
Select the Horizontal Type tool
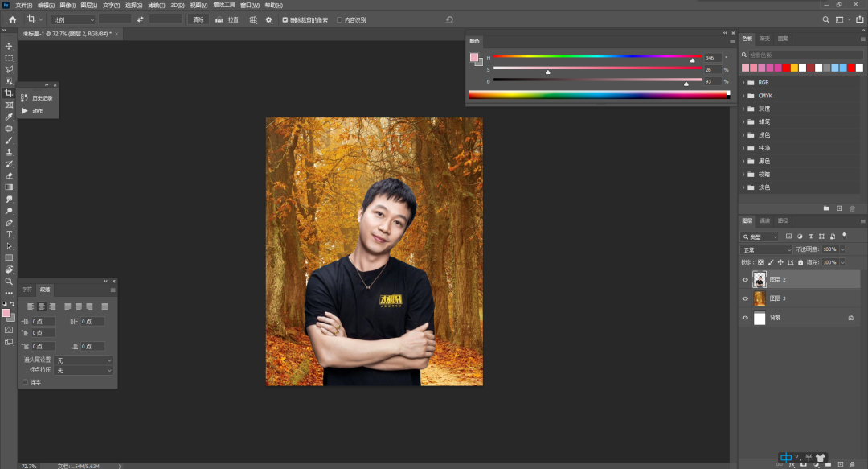pos(10,234)
